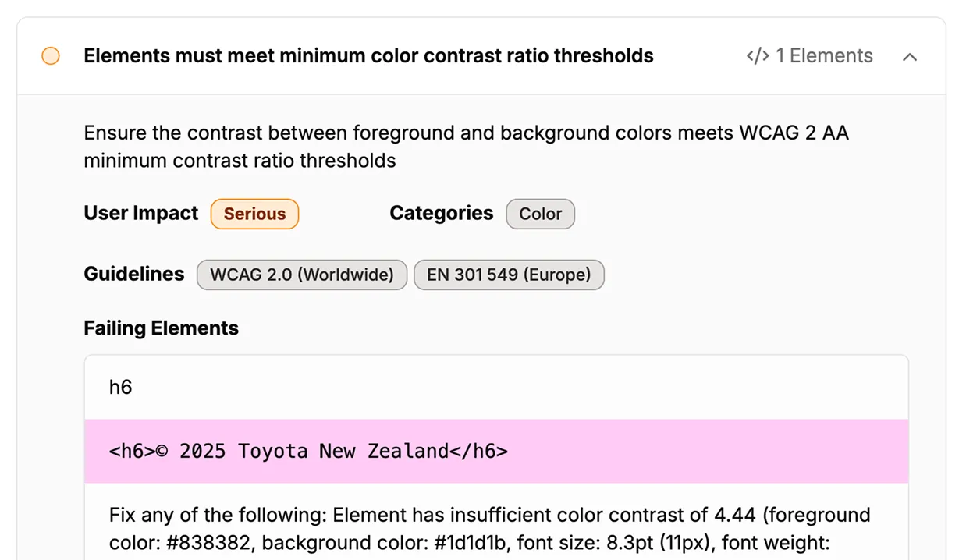This screenshot has height=560, width=966.
Task: Click the orange severity circle icon
Action: [51, 56]
